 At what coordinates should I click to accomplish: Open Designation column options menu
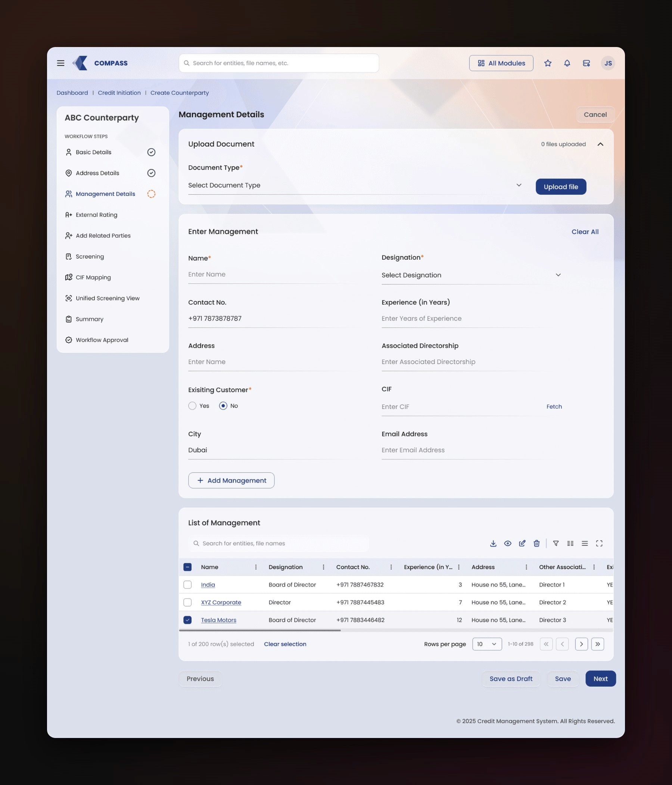(x=323, y=567)
